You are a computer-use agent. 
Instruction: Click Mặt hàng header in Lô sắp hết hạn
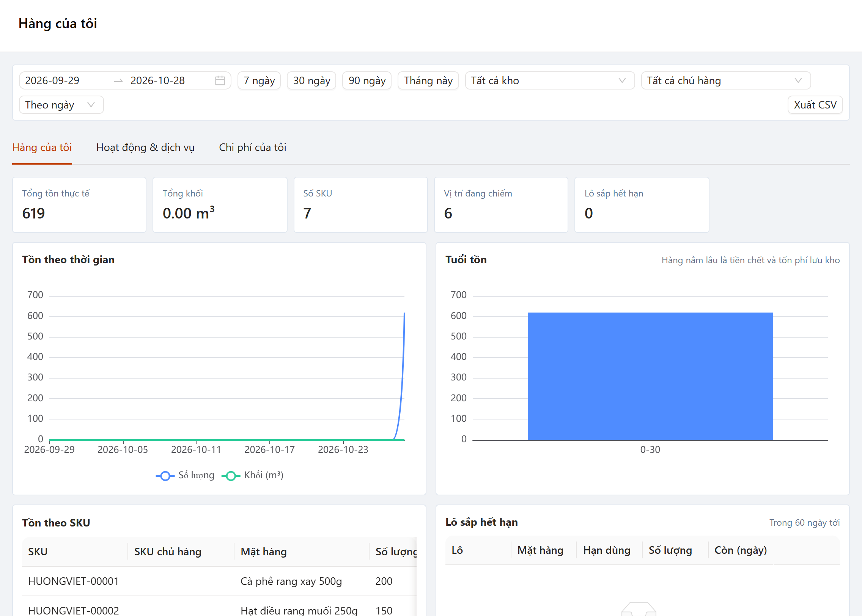(544, 550)
